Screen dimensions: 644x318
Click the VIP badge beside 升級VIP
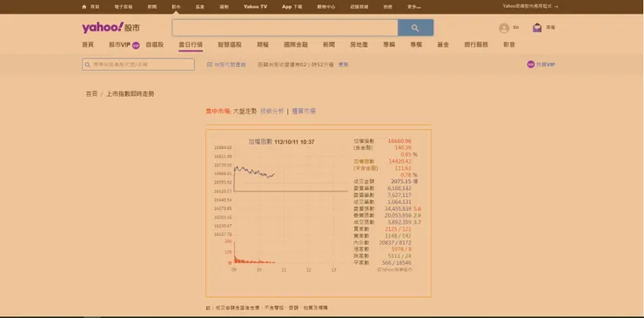531,64
